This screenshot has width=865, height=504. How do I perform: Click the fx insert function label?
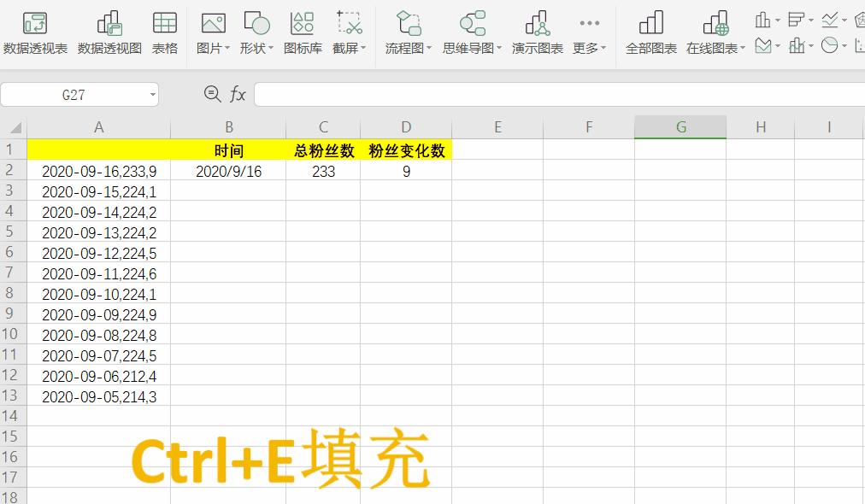pos(237,94)
